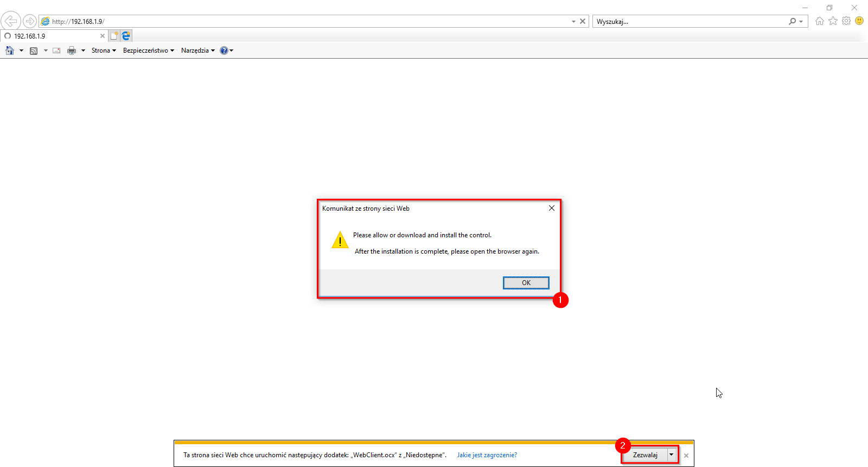
Task: Click the browser Forward arrow button
Action: click(x=30, y=21)
